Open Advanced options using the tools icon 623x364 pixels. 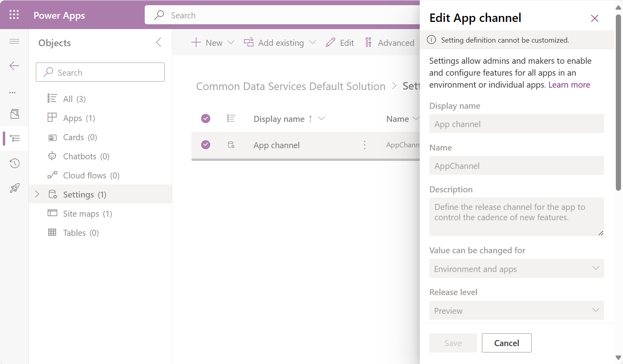(x=368, y=42)
